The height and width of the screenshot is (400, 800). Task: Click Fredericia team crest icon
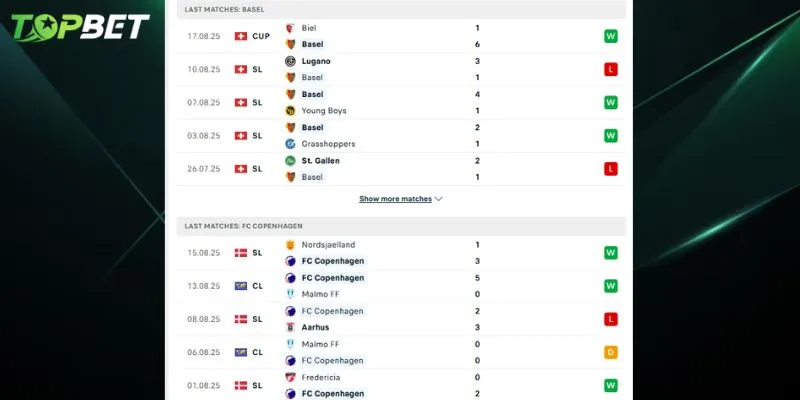pos(290,377)
